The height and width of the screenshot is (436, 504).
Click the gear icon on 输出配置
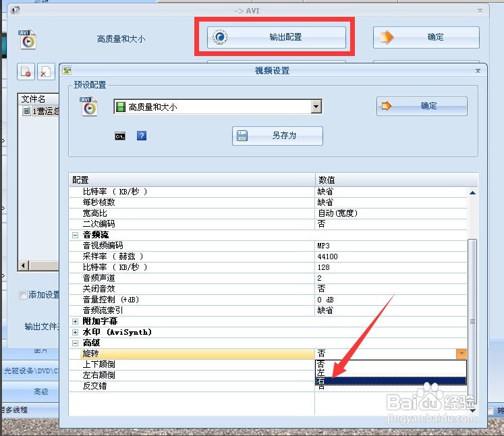coord(220,37)
